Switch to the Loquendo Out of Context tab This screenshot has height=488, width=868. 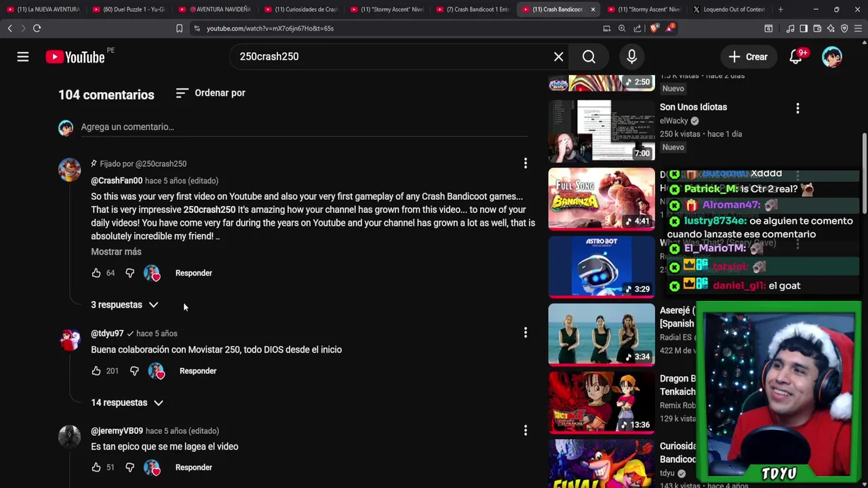point(729,9)
